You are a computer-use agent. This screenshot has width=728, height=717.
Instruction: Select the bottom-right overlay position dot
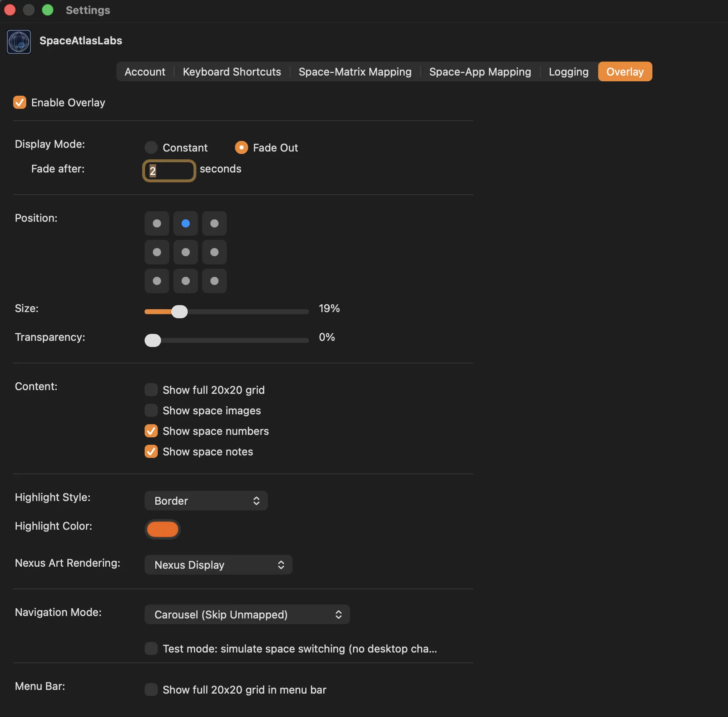(x=214, y=281)
